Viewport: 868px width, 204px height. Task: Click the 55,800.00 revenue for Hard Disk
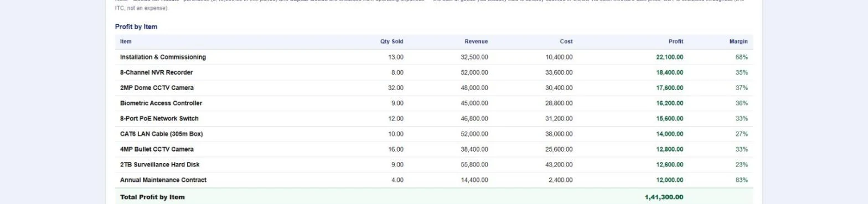tap(474, 165)
